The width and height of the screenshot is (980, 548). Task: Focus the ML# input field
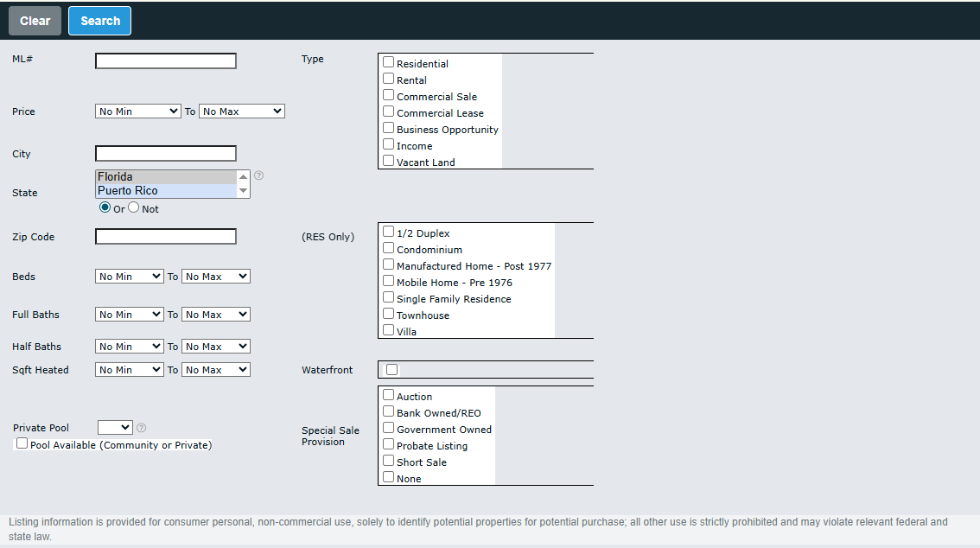coord(165,61)
